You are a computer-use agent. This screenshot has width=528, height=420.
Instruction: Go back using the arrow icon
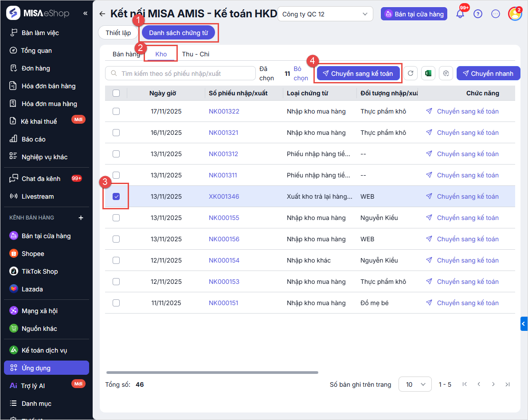(102, 14)
